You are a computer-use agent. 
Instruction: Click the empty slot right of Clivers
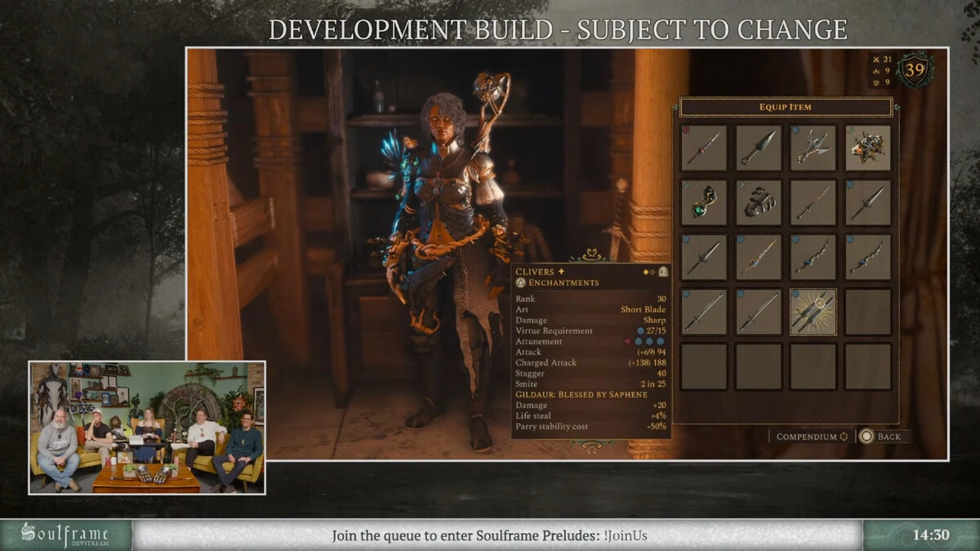(867, 312)
